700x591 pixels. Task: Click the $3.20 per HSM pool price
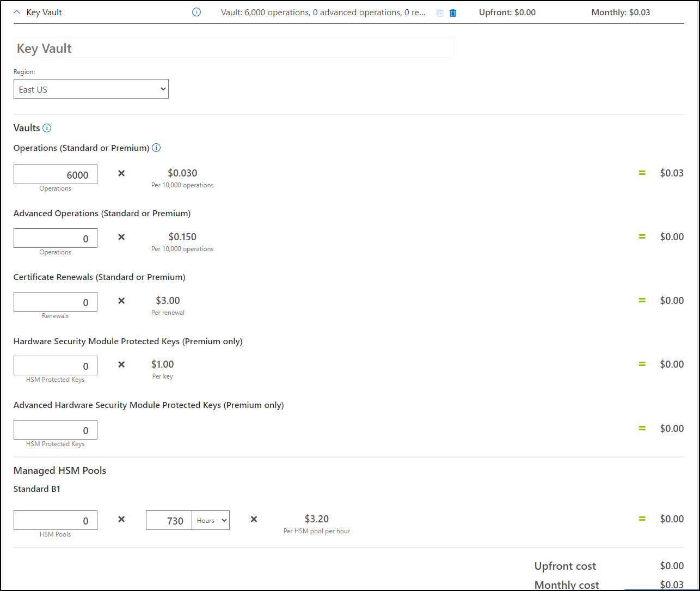pyautogui.click(x=317, y=519)
